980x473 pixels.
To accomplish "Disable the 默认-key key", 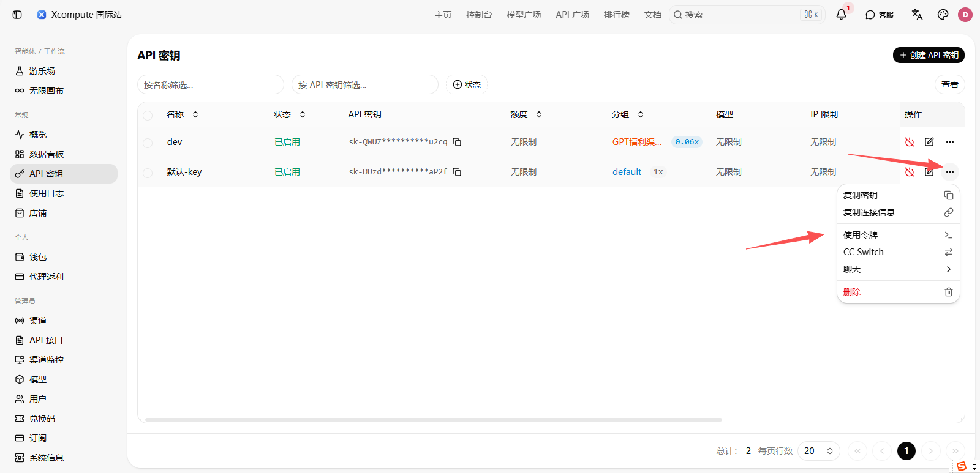I will [910, 172].
